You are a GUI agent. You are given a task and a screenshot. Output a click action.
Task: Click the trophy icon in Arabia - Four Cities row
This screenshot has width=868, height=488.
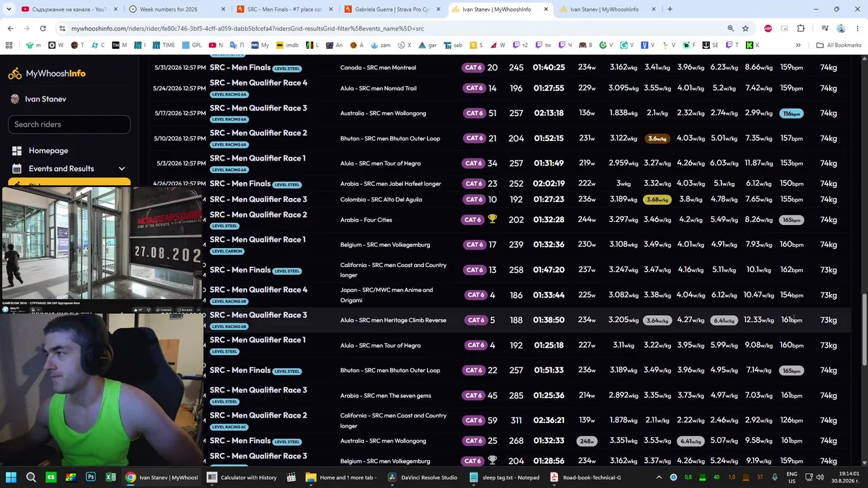tap(492, 220)
